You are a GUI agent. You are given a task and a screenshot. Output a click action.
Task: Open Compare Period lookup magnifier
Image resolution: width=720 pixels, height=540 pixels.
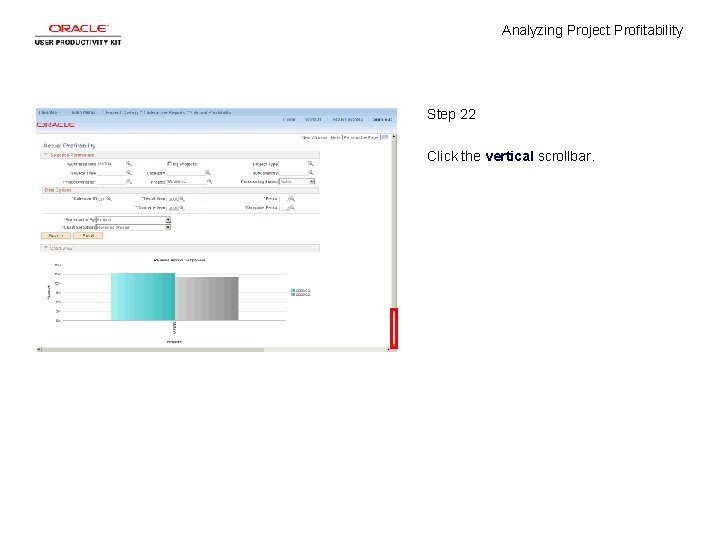(x=291, y=208)
